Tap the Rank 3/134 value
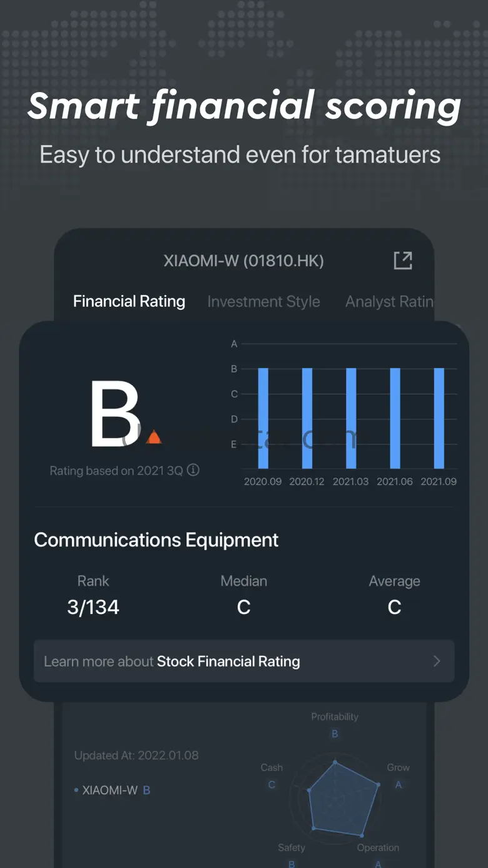Image resolution: width=488 pixels, height=868 pixels. (93, 607)
